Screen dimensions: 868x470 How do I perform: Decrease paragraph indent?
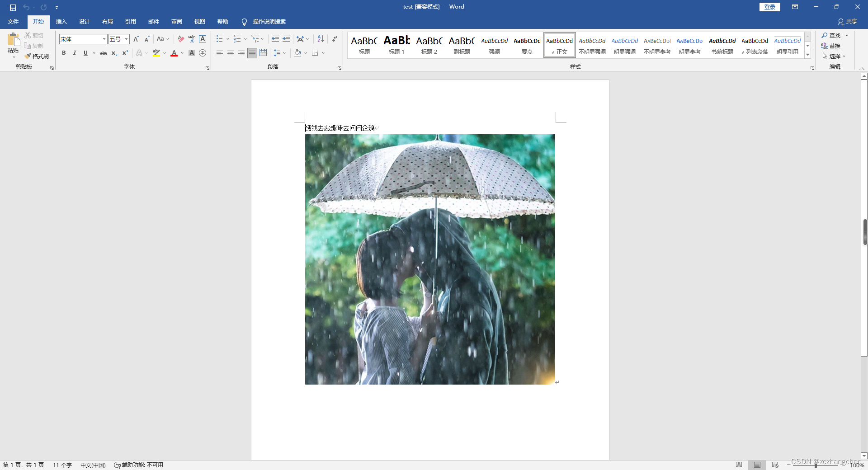click(275, 39)
